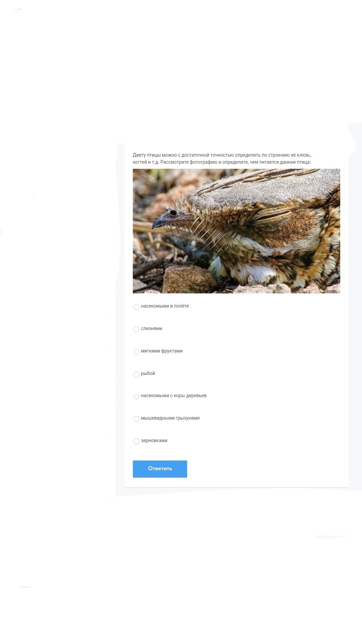
Task: Choose the 'слизнями' radio option
Action: point(136,329)
